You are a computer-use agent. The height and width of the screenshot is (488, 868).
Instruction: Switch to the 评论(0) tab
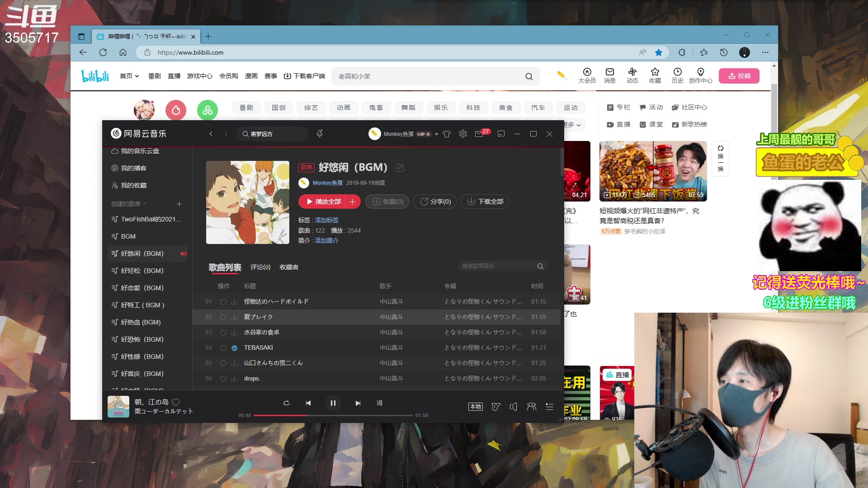click(x=260, y=267)
